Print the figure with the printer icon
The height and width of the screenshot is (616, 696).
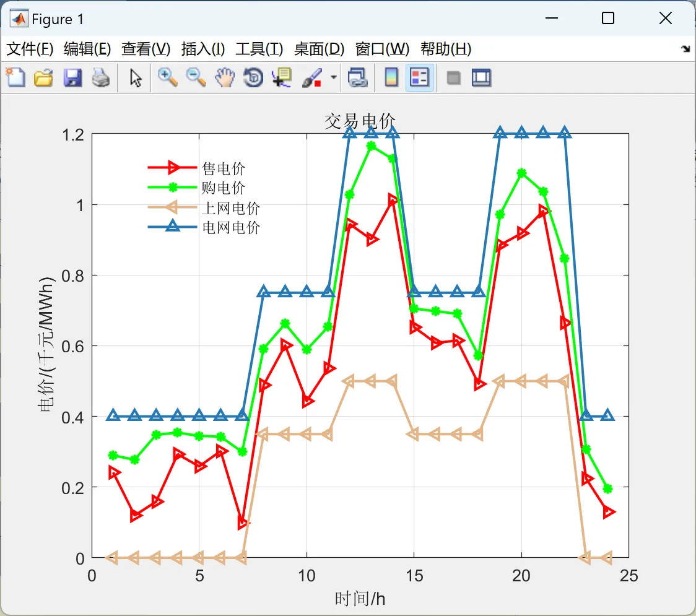point(101,77)
